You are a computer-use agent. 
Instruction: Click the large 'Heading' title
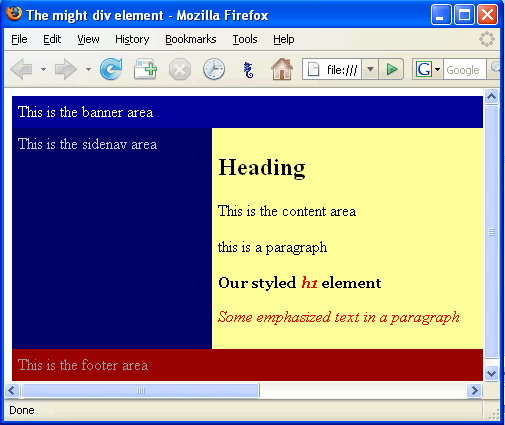coord(262,167)
